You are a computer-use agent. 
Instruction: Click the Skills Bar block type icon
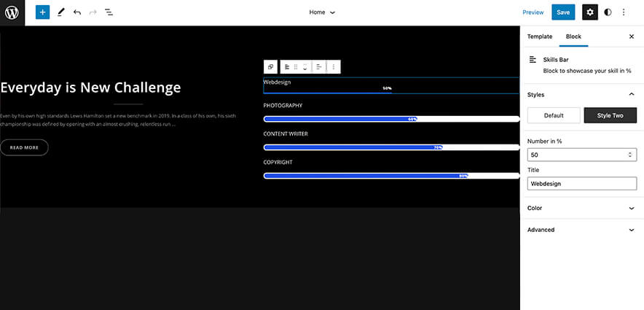click(x=287, y=66)
